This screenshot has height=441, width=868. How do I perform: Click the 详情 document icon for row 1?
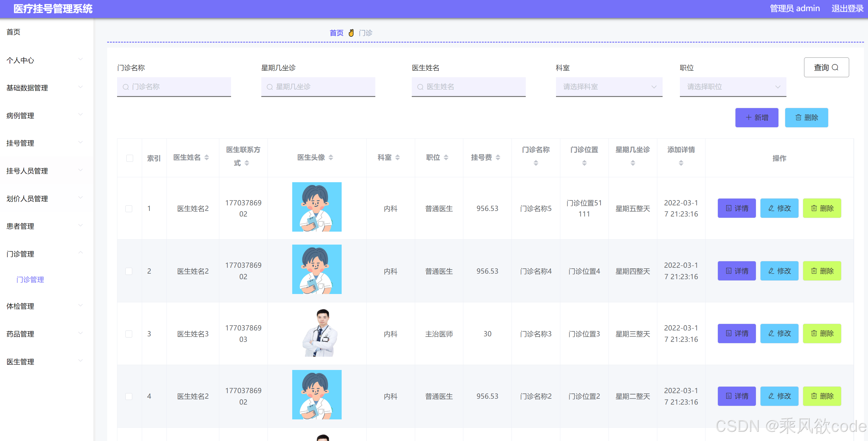pyautogui.click(x=728, y=208)
